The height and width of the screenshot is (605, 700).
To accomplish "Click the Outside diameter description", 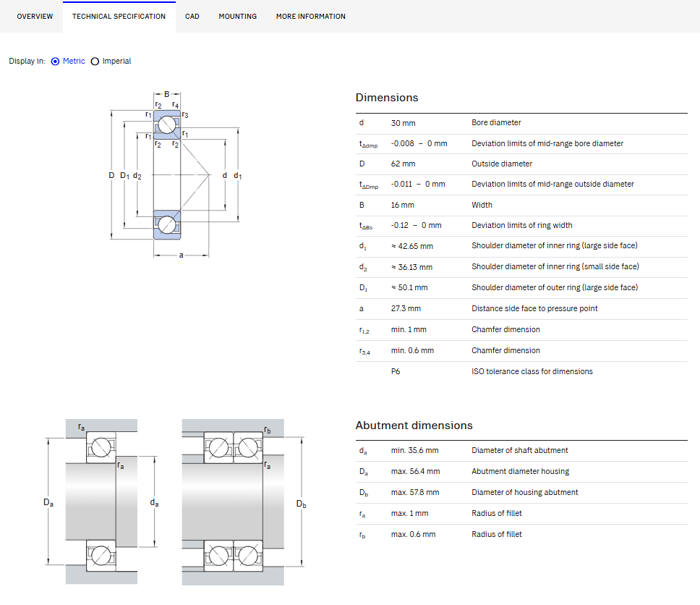I will coord(502,164).
